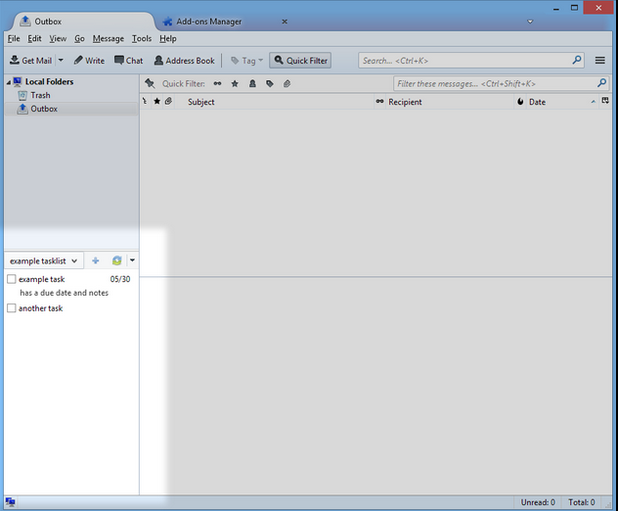Open the Get Mail dropdown arrow
The image size is (618, 511).
60,61
